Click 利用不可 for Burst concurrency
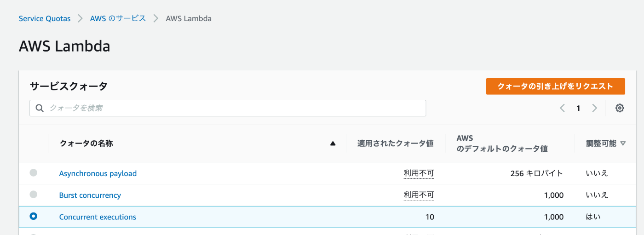644x235 pixels. [419, 195]
